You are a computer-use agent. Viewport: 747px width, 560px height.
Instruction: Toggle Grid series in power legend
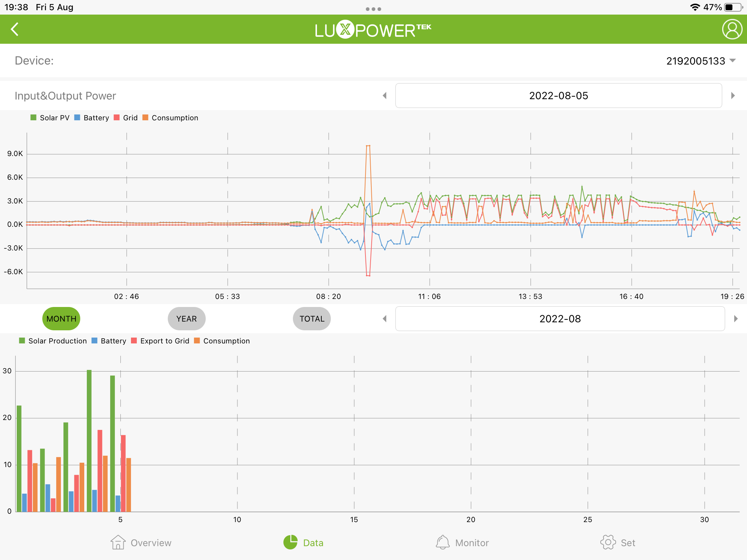click(130, 118)
